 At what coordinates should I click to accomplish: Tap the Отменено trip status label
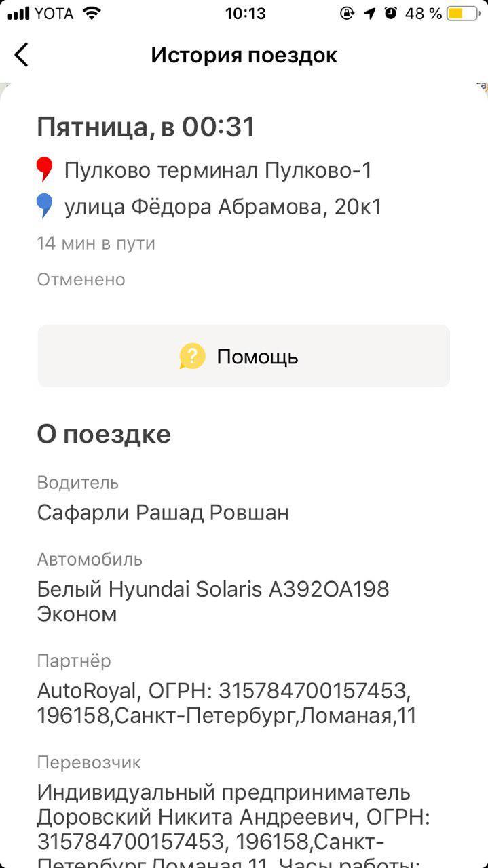81,279
